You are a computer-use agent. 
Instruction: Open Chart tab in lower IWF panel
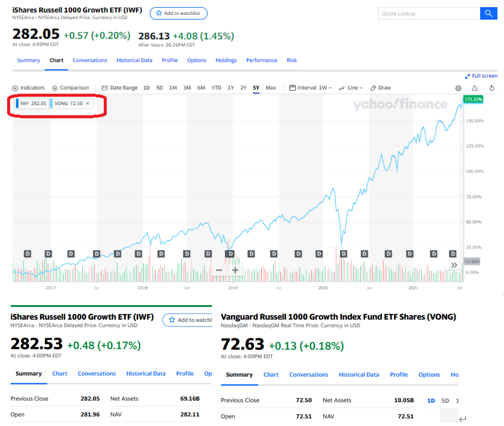point(60,374)
